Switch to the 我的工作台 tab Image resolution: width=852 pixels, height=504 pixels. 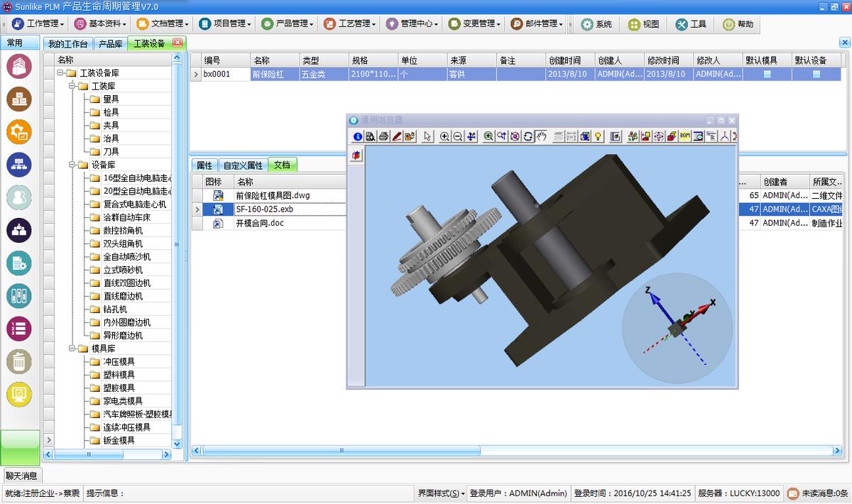tap(68, 44)
